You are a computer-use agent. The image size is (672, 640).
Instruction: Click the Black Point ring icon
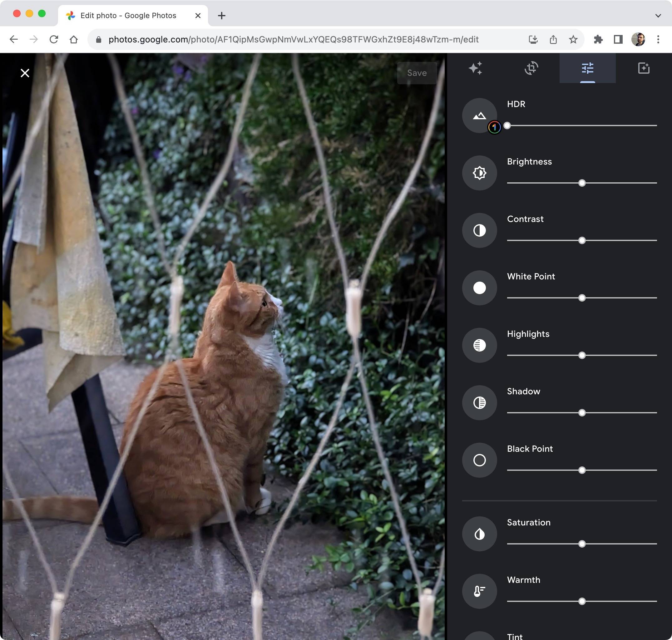click(479, 460)
